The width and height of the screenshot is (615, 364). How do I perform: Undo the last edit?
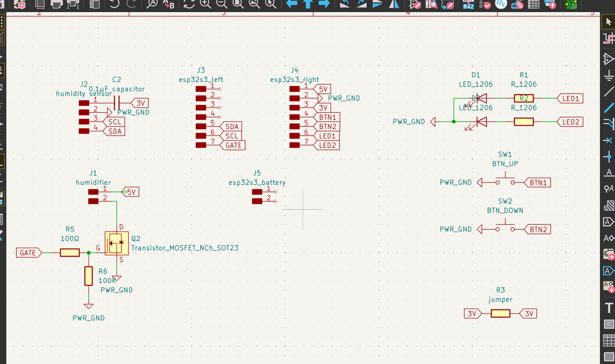(114, 4)
